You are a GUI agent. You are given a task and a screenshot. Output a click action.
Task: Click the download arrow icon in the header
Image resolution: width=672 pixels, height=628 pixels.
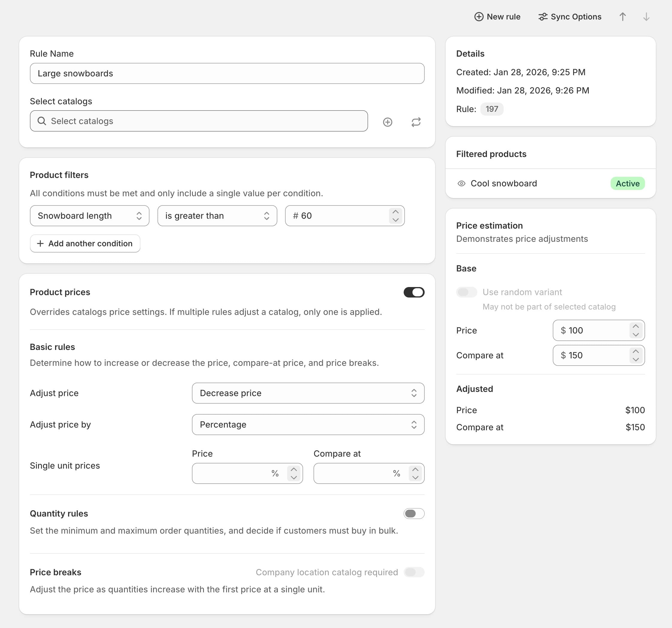pyautogui.click(x=646, y=16)
